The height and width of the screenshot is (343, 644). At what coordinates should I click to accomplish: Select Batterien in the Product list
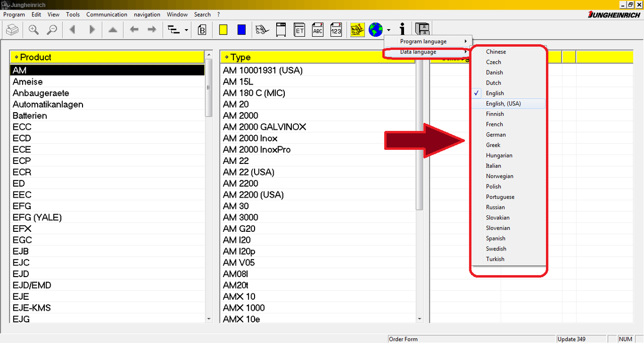pos(107,116)
